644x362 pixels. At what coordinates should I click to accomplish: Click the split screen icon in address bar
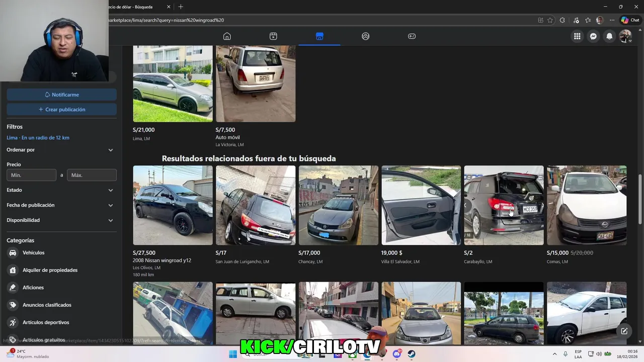(540, 20)
